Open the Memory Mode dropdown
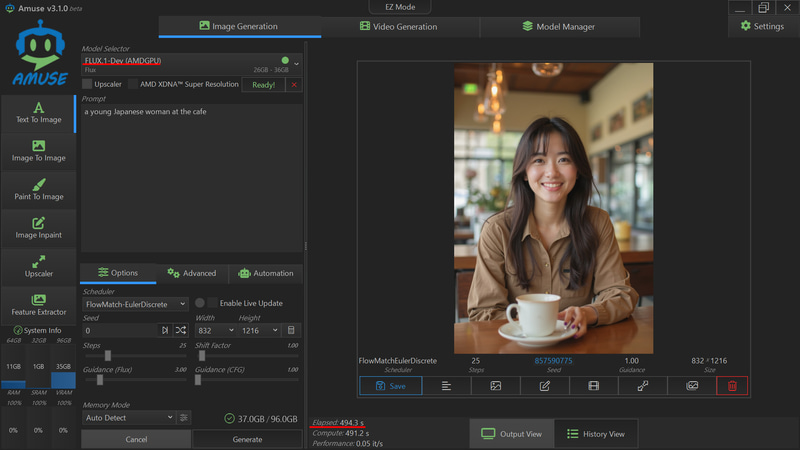 128,417
